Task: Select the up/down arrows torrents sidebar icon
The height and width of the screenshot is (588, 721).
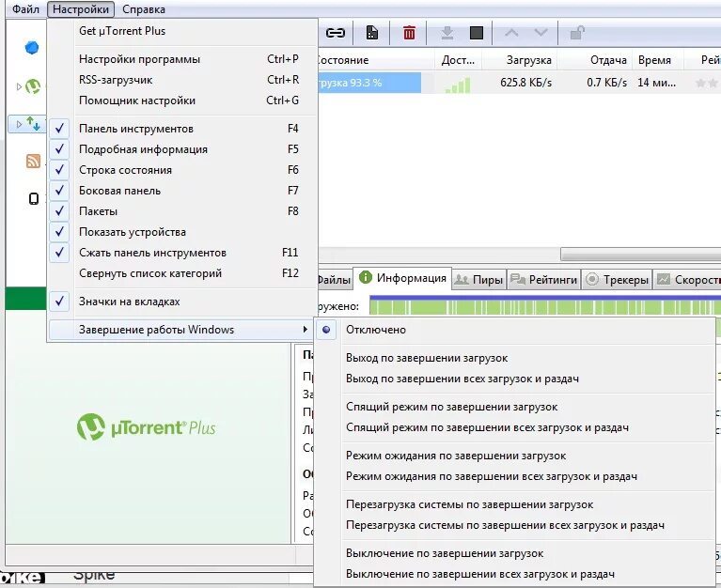Action: 33,123
